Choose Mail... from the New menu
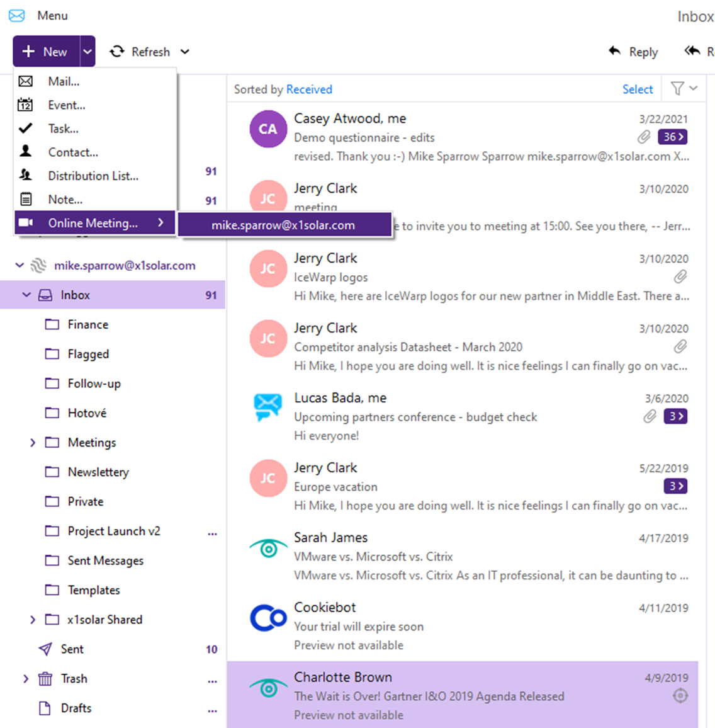 tap(95, 81)
